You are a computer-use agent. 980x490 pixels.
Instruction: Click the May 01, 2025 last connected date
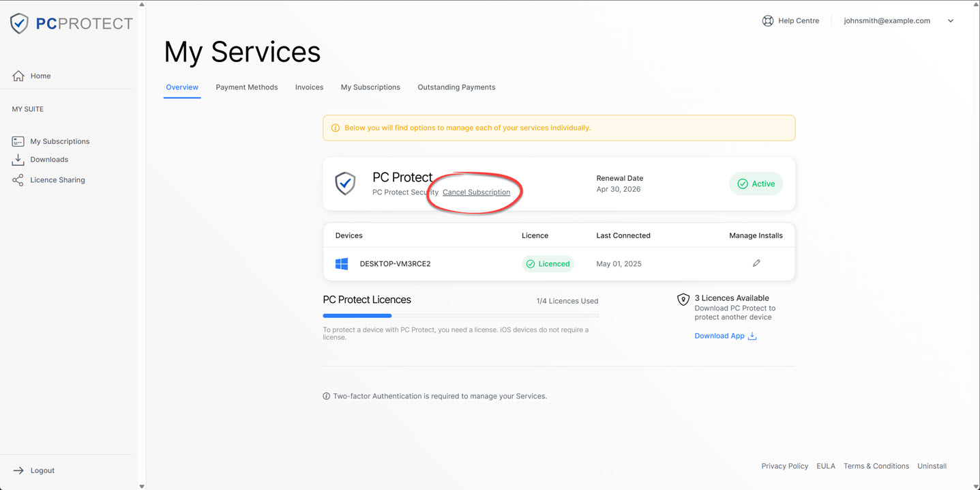[619, 263]
